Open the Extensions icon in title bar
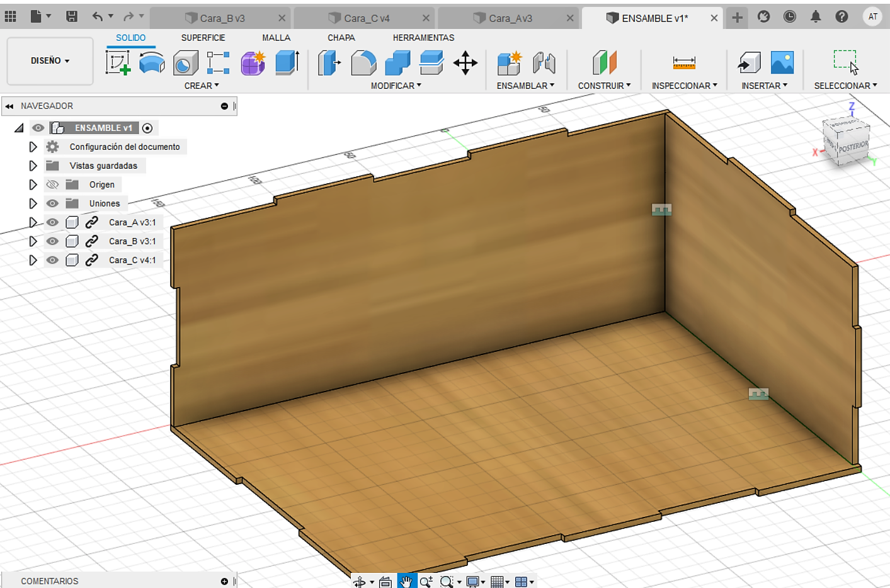890x588 pixels. tap(763, 16)
